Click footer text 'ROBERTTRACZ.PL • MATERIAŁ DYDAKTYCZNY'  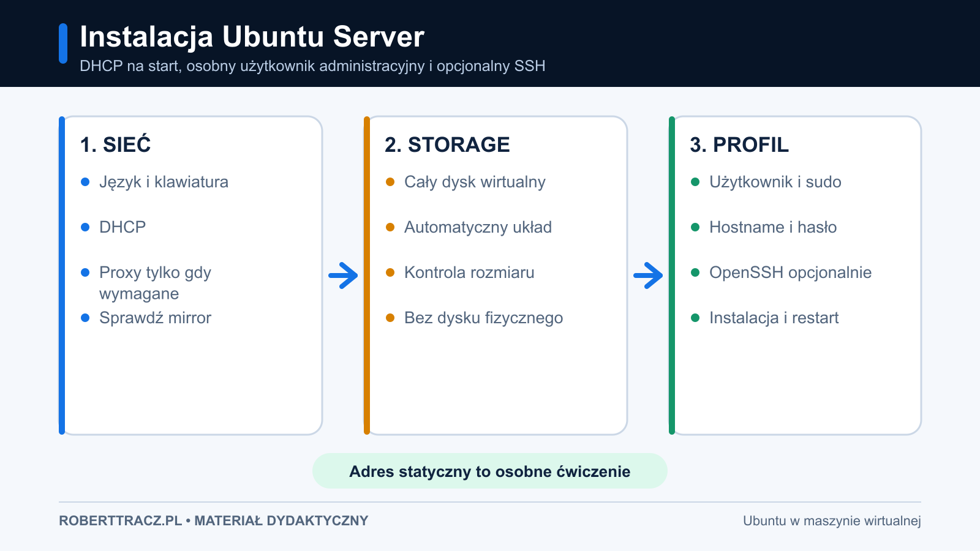coord(214,521)
